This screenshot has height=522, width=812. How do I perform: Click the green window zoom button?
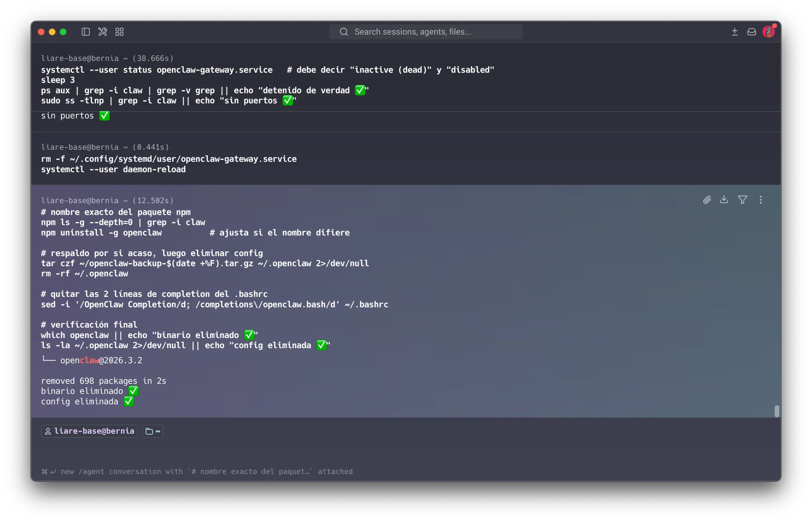[x=63, y=32]
